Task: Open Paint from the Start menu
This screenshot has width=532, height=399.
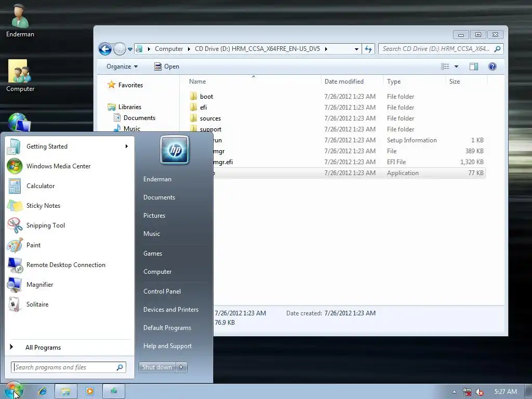Action: pyautogui.click(x=69, y=245)
